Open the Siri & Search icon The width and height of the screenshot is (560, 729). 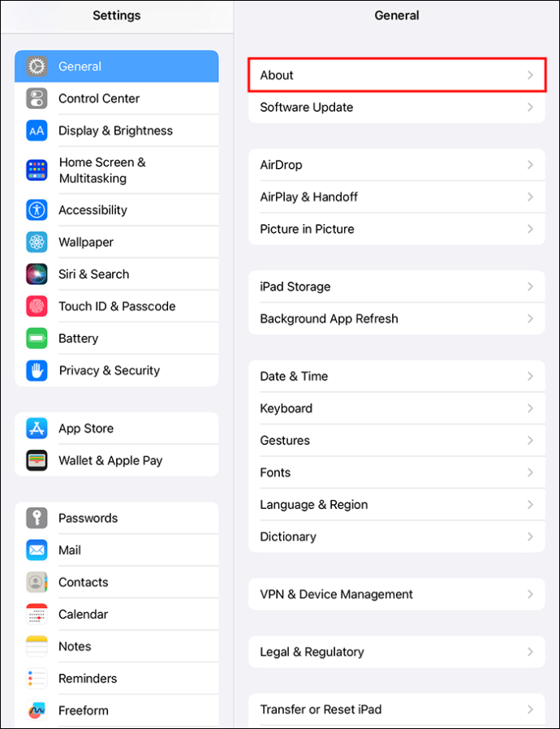37,274
